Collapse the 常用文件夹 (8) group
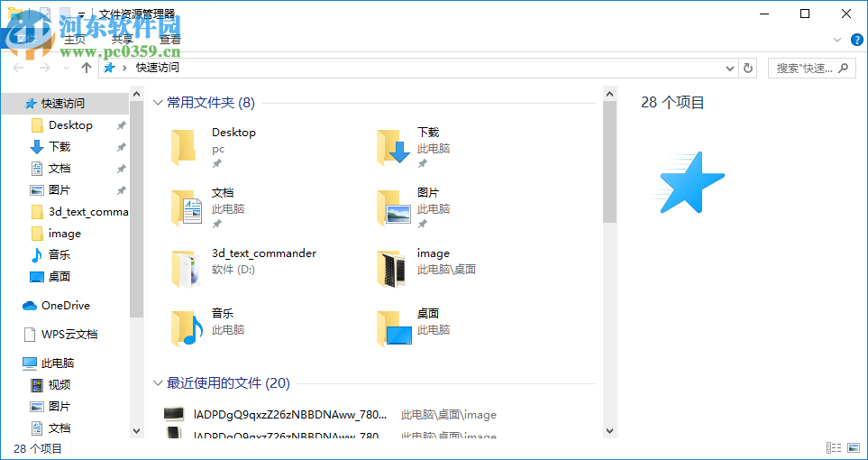The height and width of the screenshot is (460, 868). [158, 103]
